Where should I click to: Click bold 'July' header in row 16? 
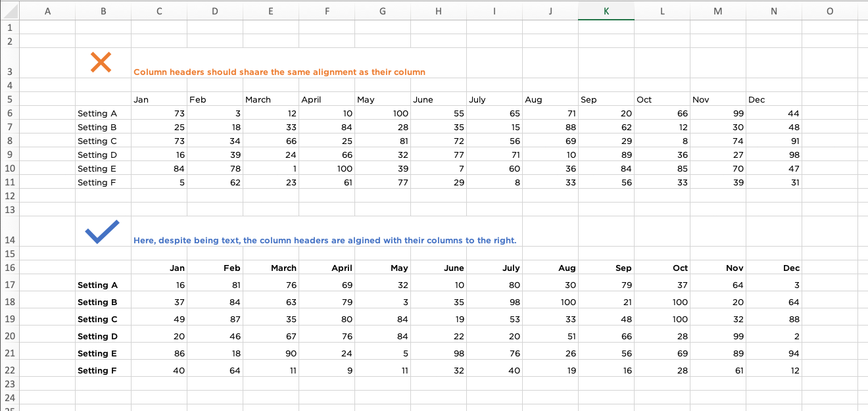pyautogui.click(x=511, y=268)
